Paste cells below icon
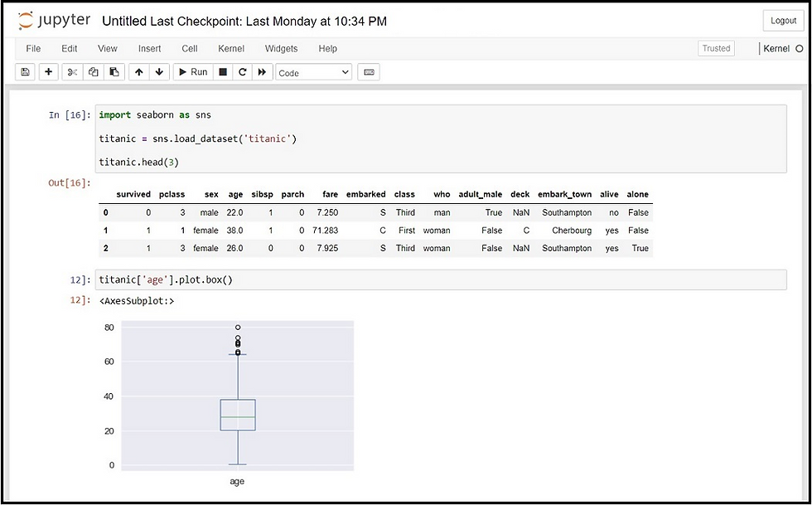Screen dimensions: 812x505 click(114, 72)
